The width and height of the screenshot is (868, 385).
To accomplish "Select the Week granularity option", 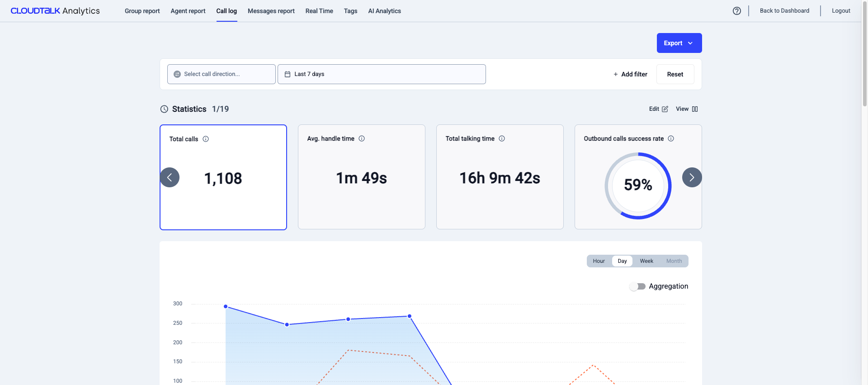I will click(646, 261).
